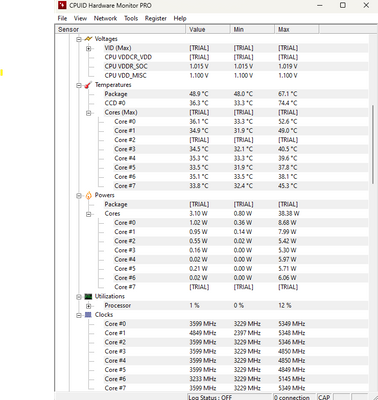
Task: Select power Core #5 at 0.21 W
Action: (240, 269)
